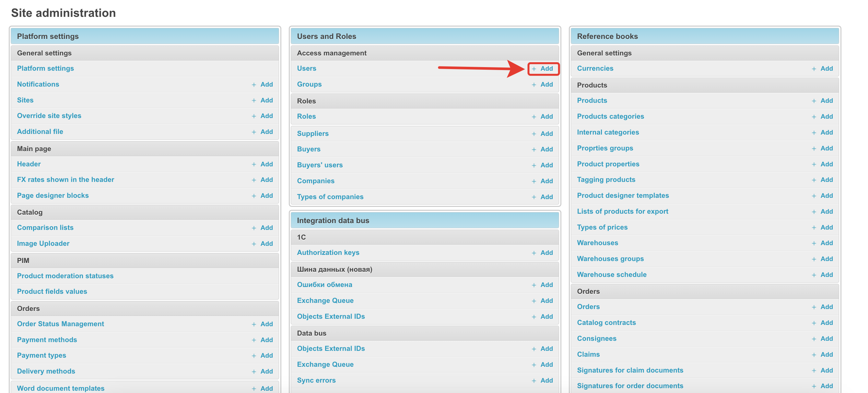868x393 pixels.
Task: Click plus icon for FX rates shown in the header
Action: pos(254,180)
